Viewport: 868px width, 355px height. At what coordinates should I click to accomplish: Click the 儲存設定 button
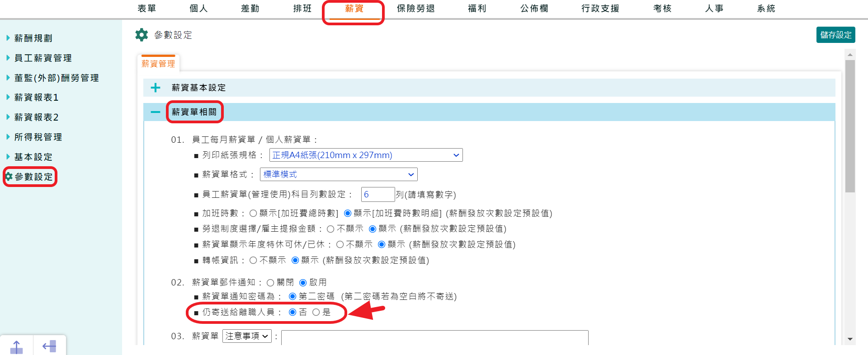pyautogui.click(x=835, y=35)
